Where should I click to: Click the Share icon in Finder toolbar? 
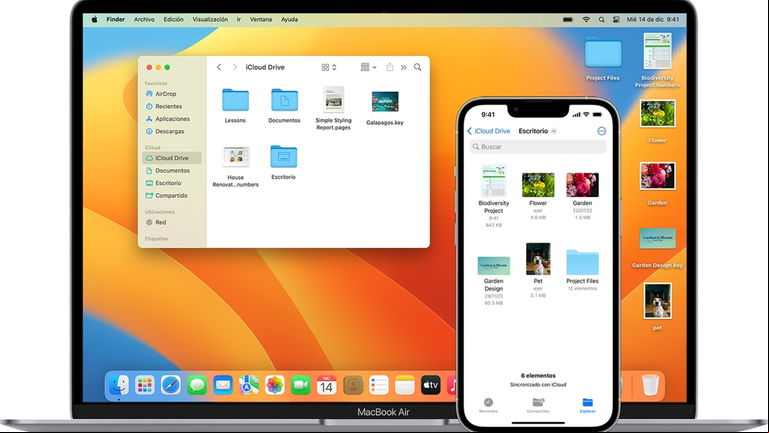pos(389,67)
